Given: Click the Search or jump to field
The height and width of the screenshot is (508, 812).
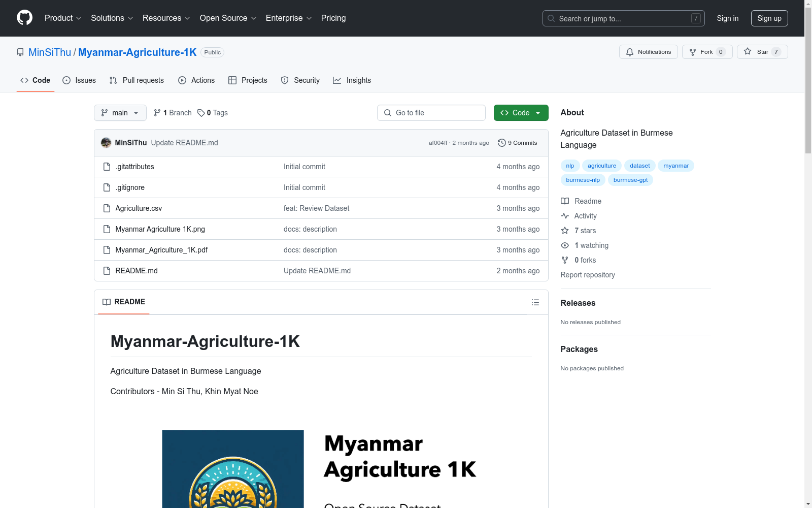Looking at the screenshot, I should pos(624,18).
